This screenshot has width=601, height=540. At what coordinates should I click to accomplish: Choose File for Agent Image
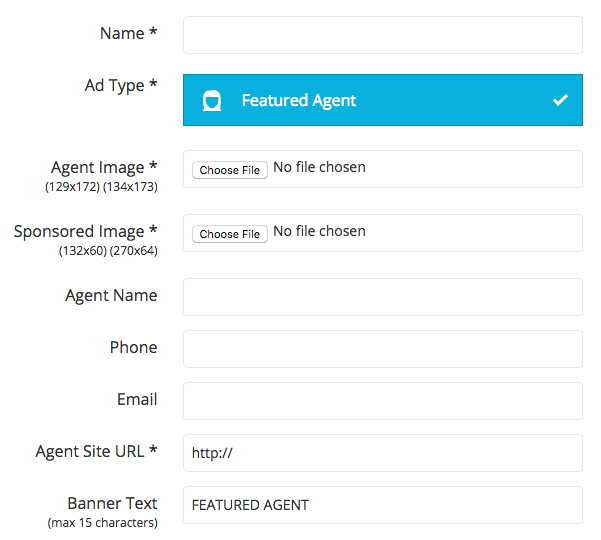coord(230,170)
